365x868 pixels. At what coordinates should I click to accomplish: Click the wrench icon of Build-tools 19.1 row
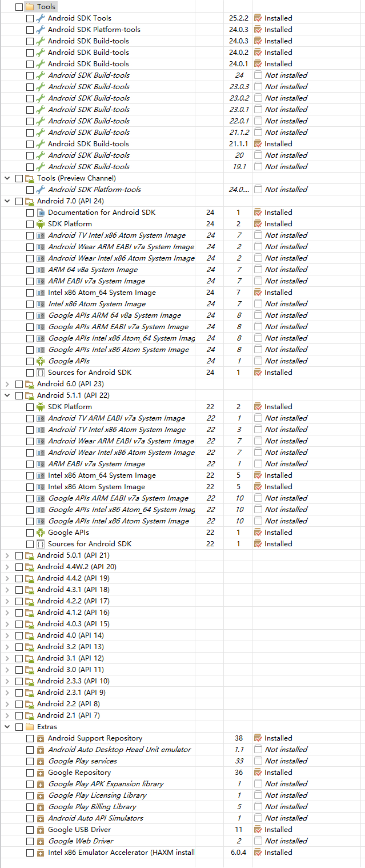click(41, 167)
